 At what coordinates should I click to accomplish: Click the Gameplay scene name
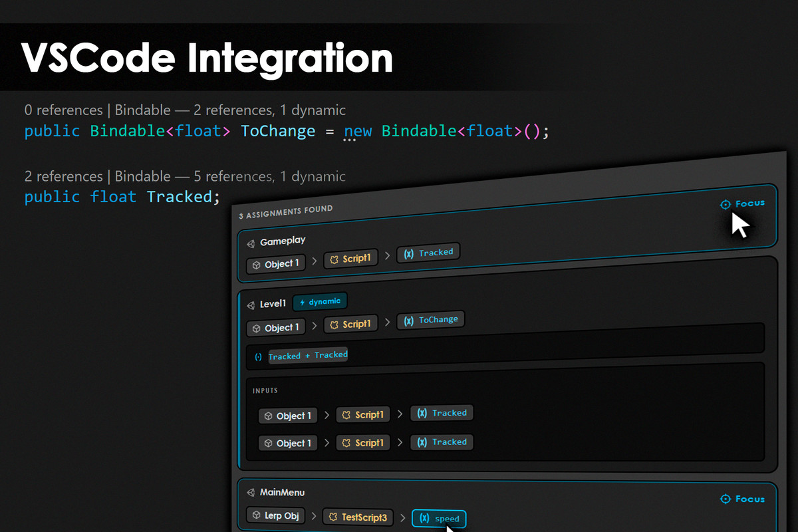coord(283,241)
